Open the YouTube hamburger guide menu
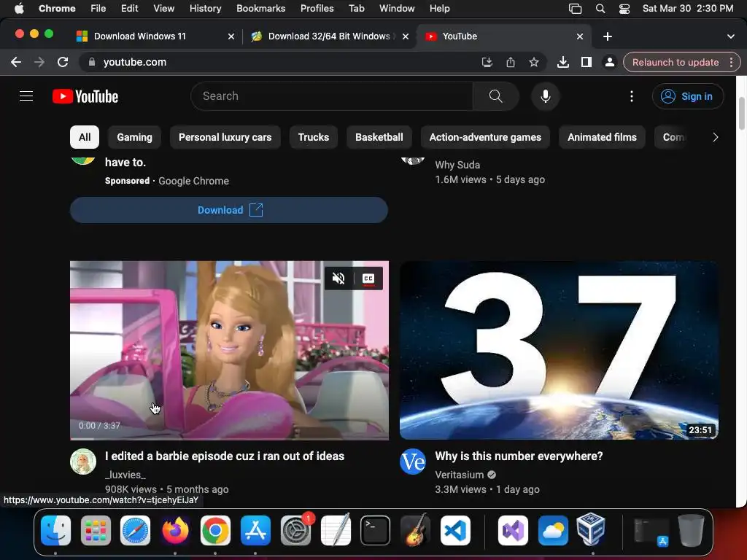 (26, 96)
